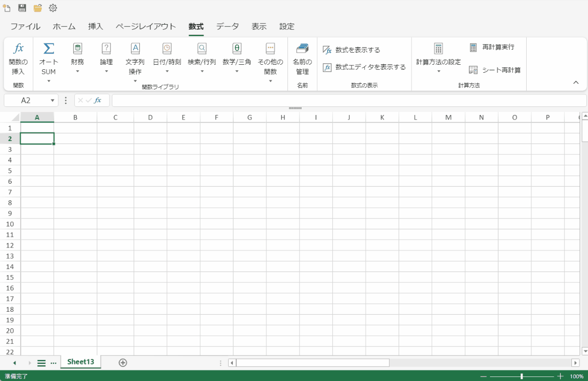This screenshot has width=588, height=381.
Task: Click the next sheet arrow
Action: click(30, 363)
